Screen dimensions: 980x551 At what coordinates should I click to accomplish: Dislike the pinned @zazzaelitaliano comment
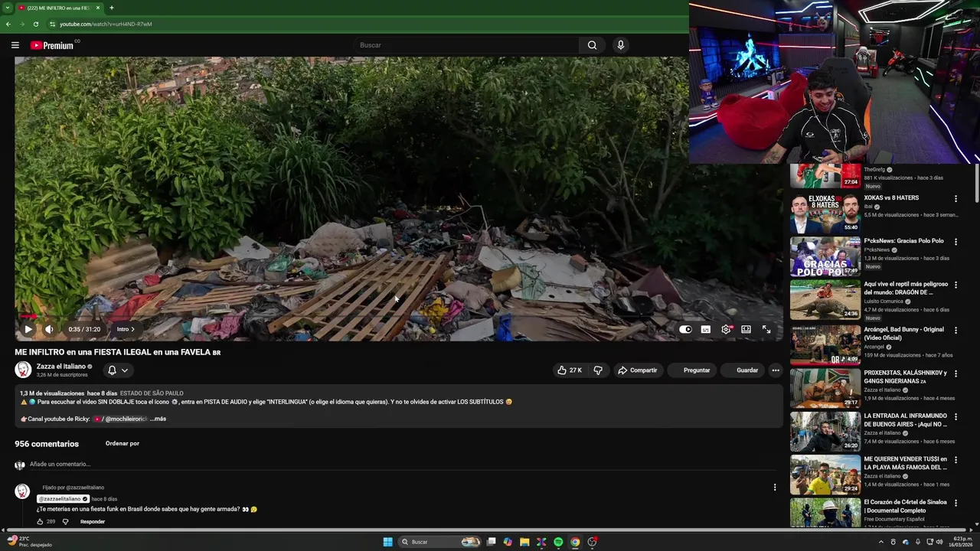tap(65, 522)
